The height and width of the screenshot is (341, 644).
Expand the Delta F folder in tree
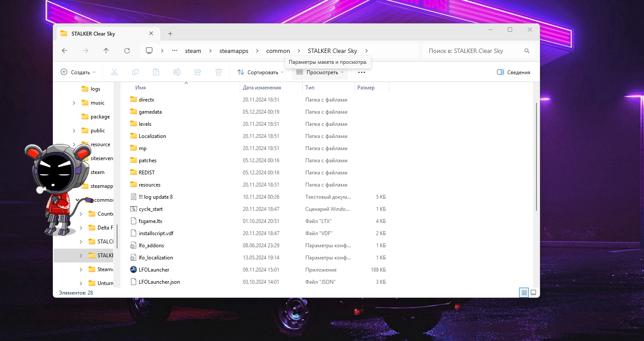81,228
